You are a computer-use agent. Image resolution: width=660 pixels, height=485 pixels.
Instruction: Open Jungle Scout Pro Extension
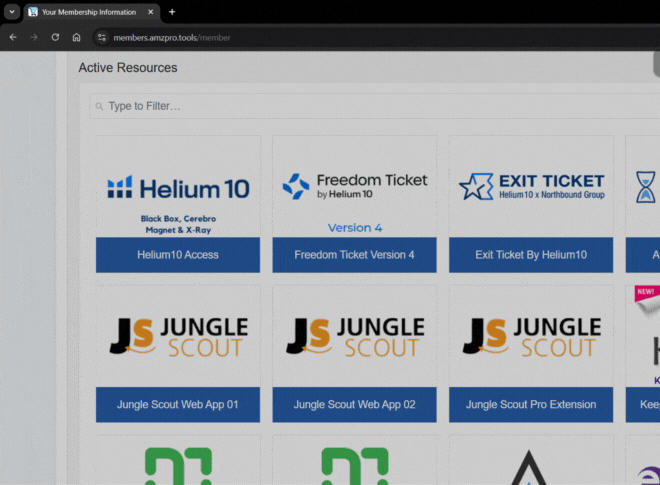[531, 405]
